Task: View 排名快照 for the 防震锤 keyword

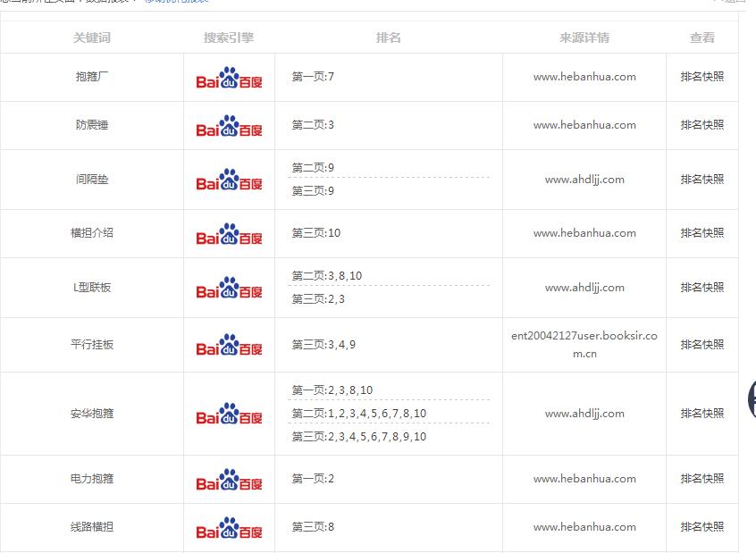Action: pyautogui.click(x=702, y=125)
